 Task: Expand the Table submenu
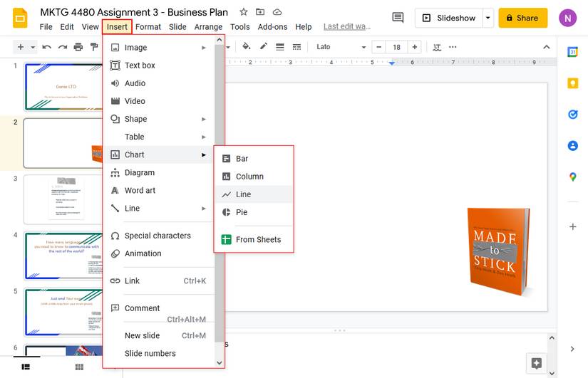pos(204,137)
